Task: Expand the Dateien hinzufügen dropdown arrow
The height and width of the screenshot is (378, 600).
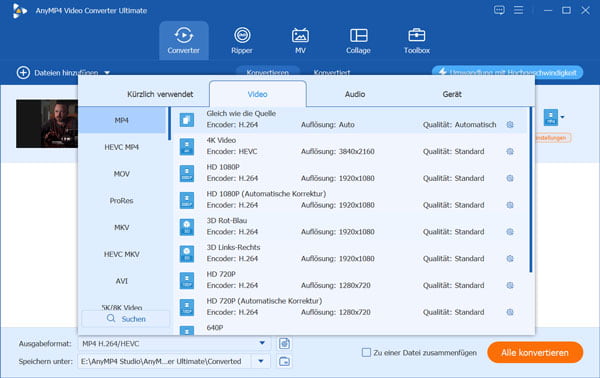Action: [107, 72]
